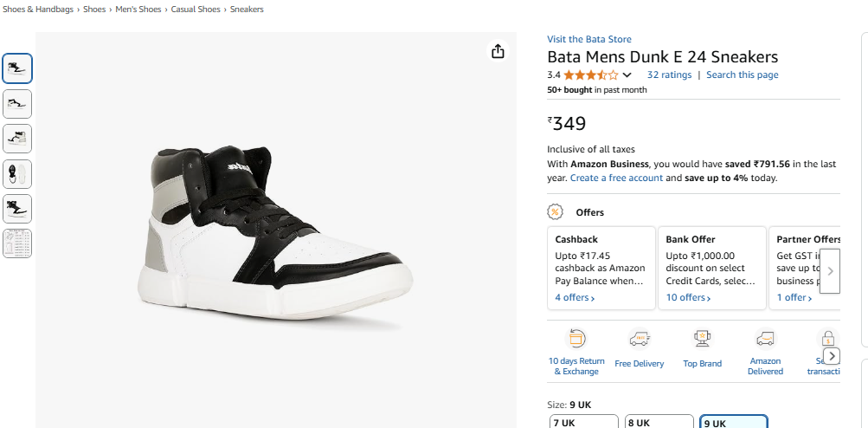Click the Amazon Delivered icon
Screen dimensions: 868x428
(x=765, y=338)
